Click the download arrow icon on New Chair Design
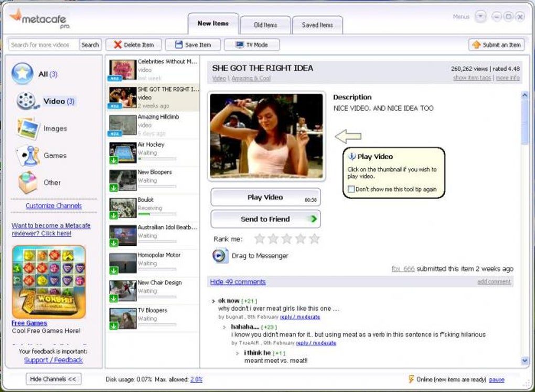 coord(113,298)
